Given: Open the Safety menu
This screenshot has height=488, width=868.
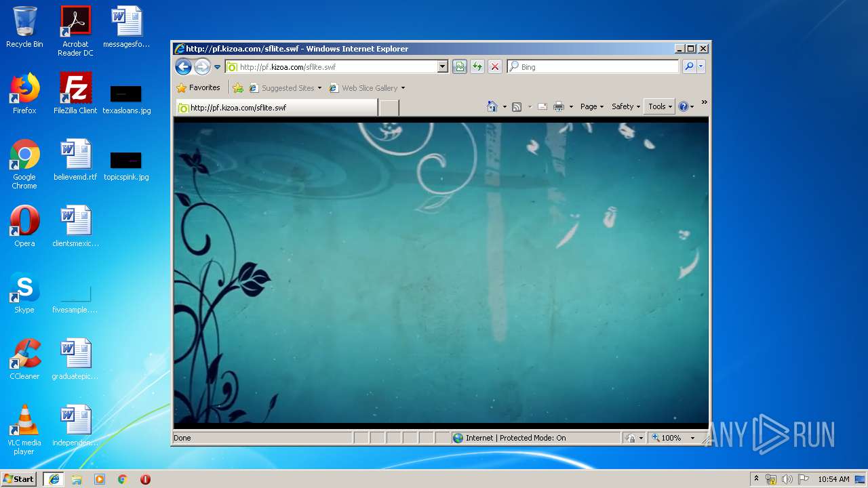Looking at the screenshot, I should (x=625, y=106).
